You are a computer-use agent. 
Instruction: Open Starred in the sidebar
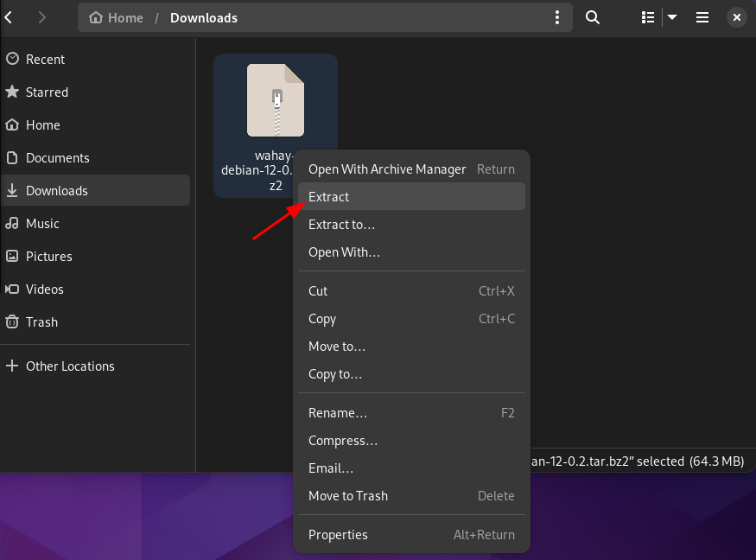click(47, 92)
